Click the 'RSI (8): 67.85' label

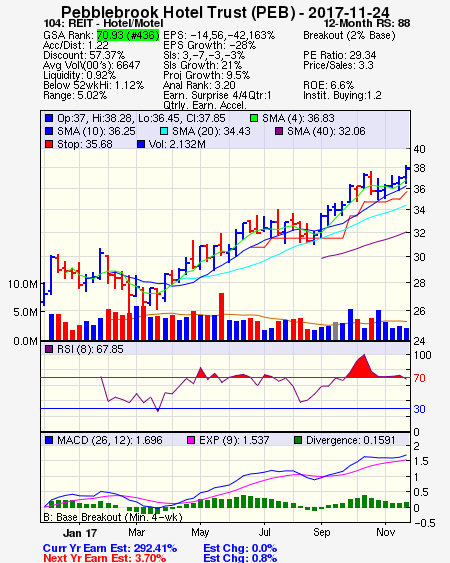click(x=90, y=349)
